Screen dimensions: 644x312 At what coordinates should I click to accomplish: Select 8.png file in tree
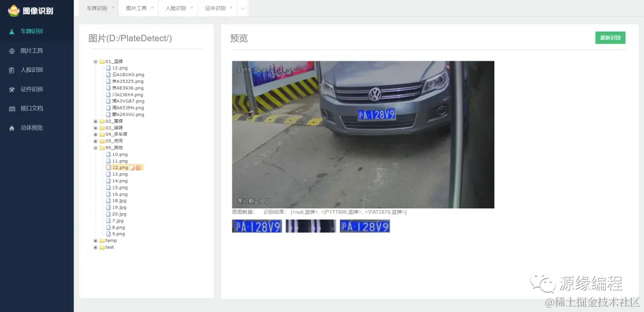[x=118, y=227]
